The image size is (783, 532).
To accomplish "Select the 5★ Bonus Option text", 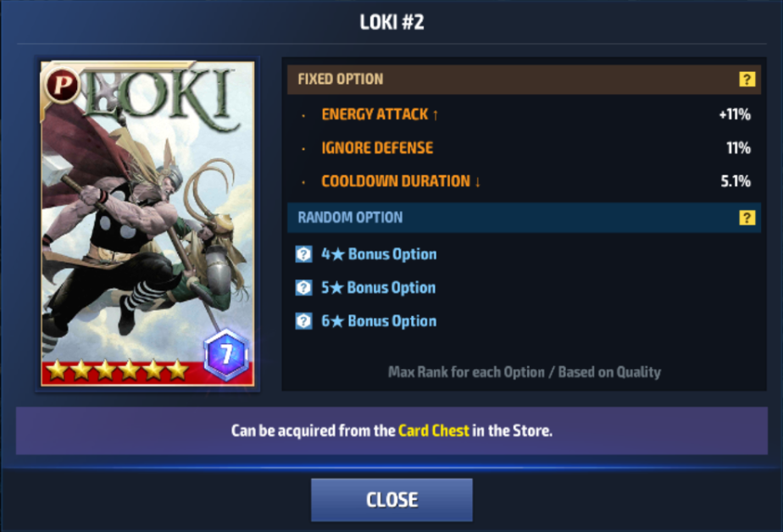I will (379, 287).
